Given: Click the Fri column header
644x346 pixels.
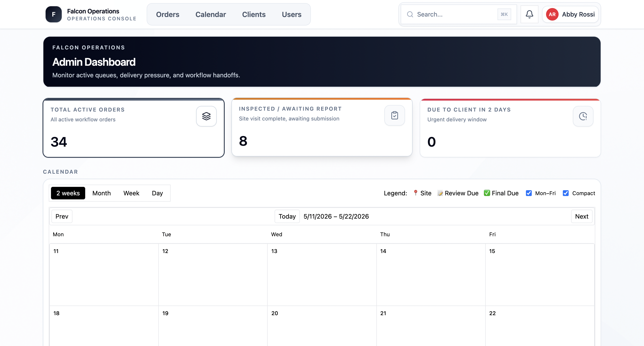Looking at the screenshot, I should pos(492,234).
